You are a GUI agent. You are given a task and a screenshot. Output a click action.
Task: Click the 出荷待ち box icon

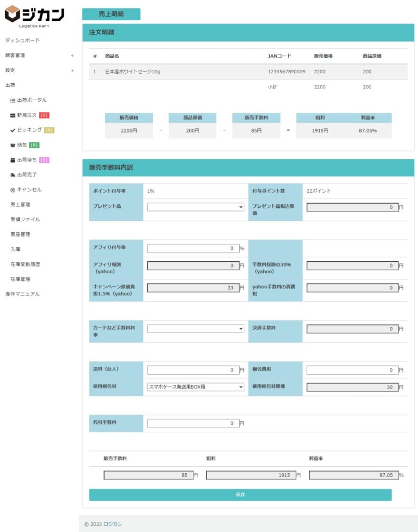pyautogui.click(x=12, y=160)
